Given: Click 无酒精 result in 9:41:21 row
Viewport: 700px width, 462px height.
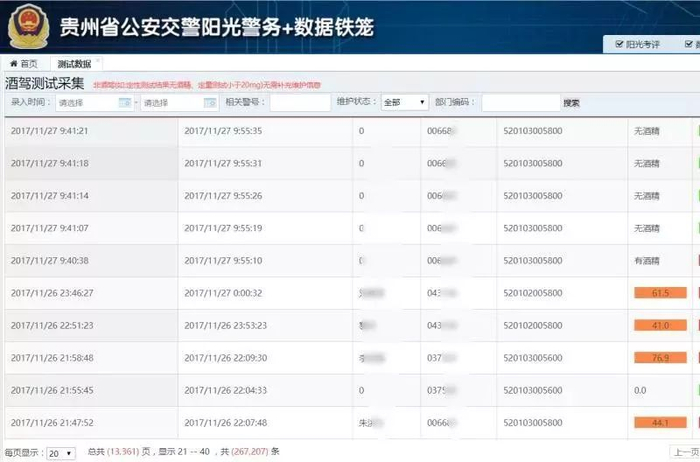Looking at the screenshot, I should (646, 131).
